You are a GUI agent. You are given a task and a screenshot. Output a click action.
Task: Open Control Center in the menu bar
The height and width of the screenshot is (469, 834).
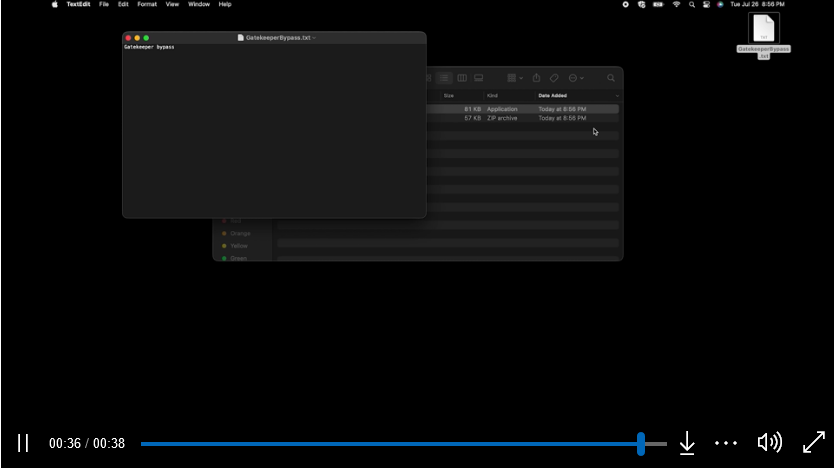click(706, 4)
